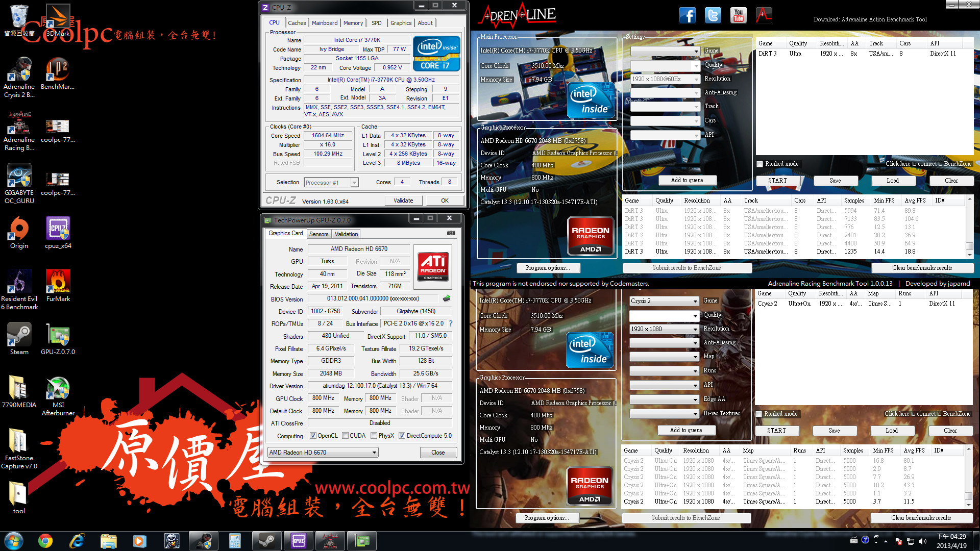Click the GPU-Z BIOS save icon
Screen dimensions: 980x551
coord(447,298)
